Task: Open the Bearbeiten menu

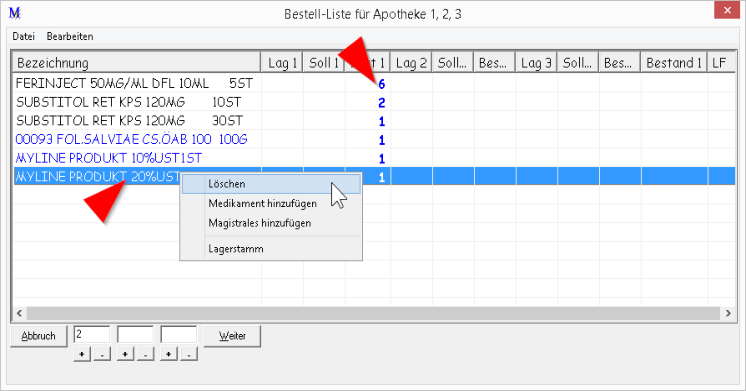Action: point(70,36)
